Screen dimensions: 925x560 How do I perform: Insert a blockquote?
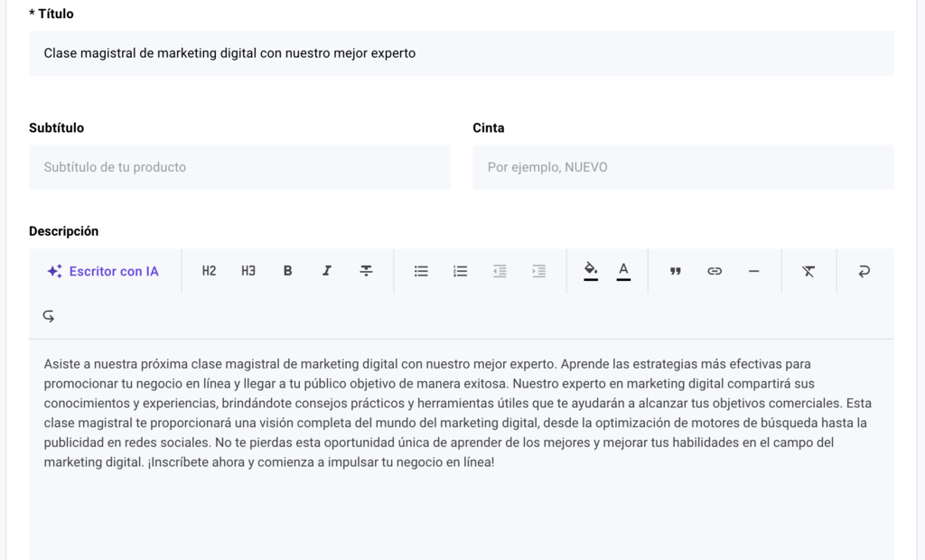pyautogui.click(x=676, y=270)
